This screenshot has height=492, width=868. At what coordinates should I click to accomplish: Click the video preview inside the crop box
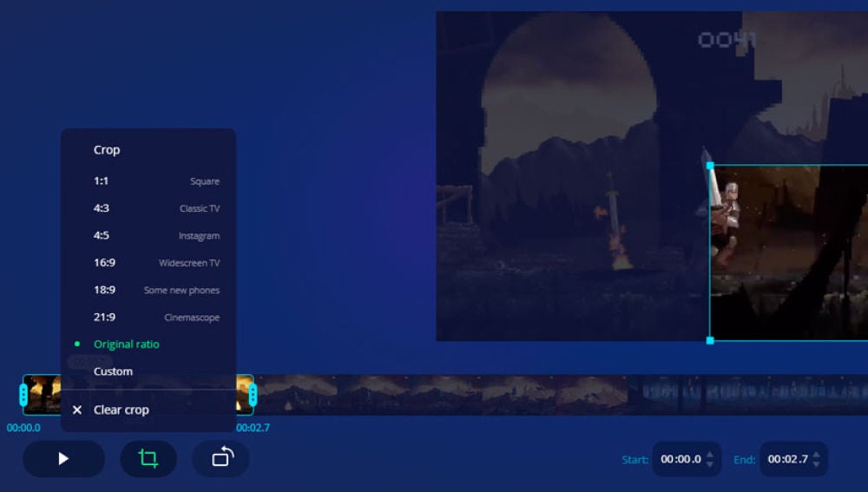point(790,252)
